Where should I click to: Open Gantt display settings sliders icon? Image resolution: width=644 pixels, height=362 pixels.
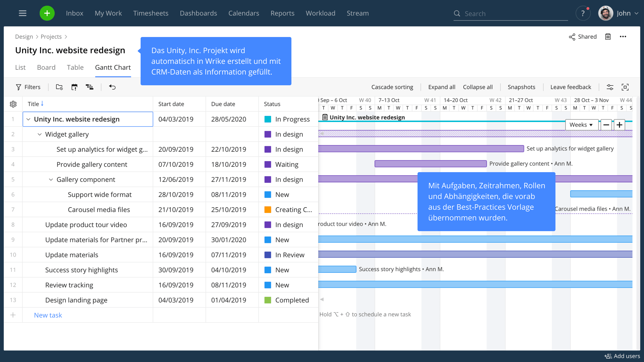point(610,87)
